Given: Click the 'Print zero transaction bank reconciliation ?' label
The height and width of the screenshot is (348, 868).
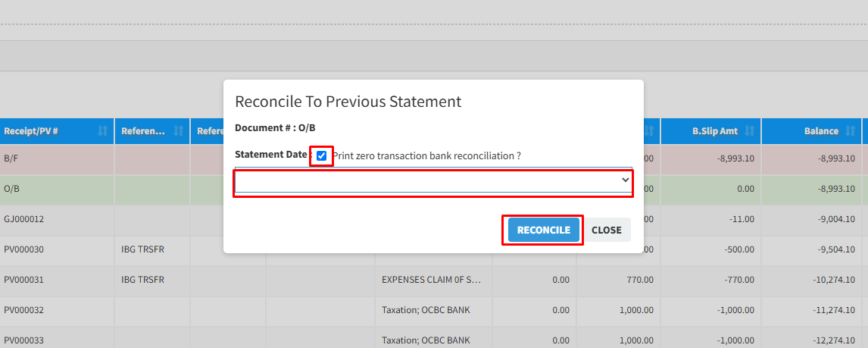Looking at the screenshot, I should tap(426, 155).
